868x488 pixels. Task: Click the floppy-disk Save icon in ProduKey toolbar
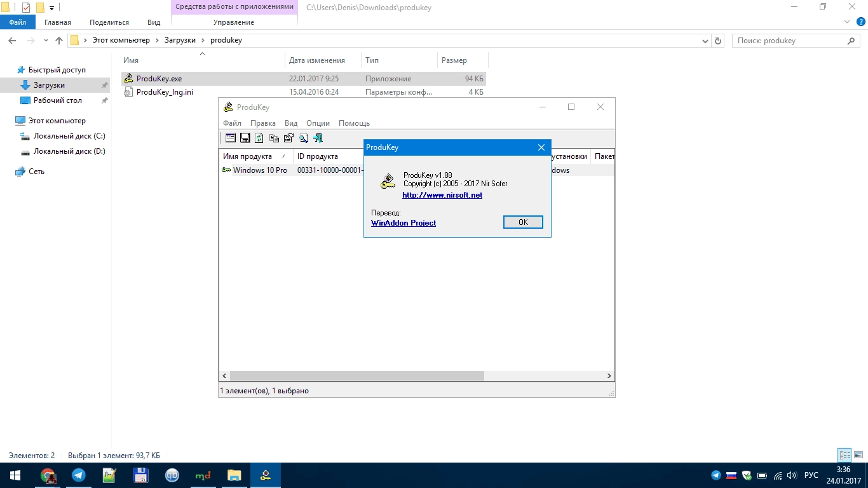(245, 138)
